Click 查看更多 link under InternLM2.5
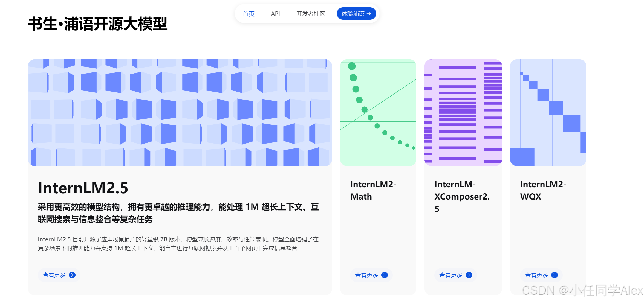 click(x=54, y=275)
